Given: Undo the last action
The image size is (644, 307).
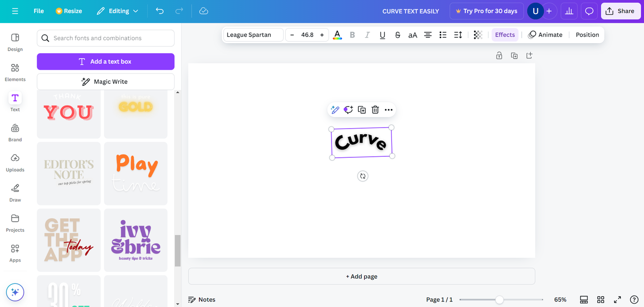Looking at the screenshot, I should click(160, 11).
